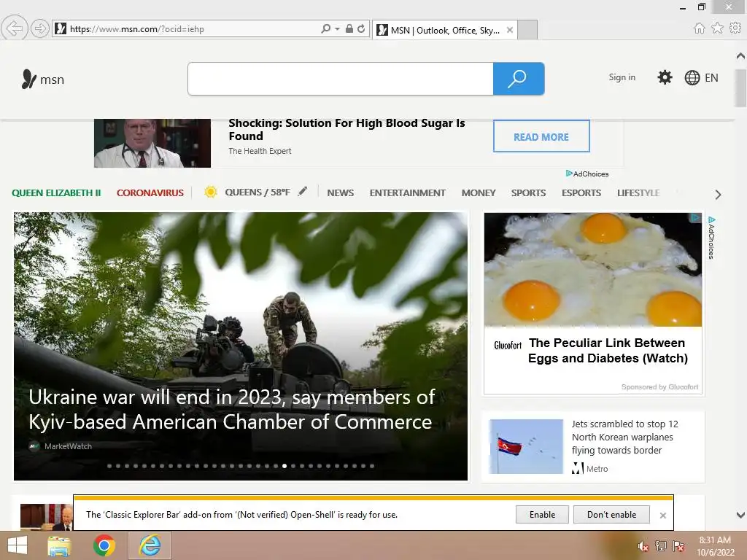Click the sunny weather icon
The height and width of the screenshot is (560, 747).
[x=211, y=192]
